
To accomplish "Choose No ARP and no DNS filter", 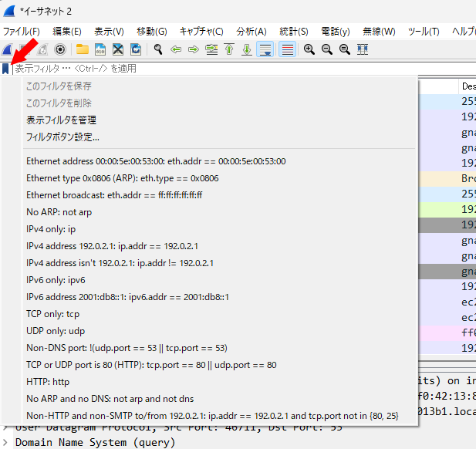I will click(x=219, y=399).
